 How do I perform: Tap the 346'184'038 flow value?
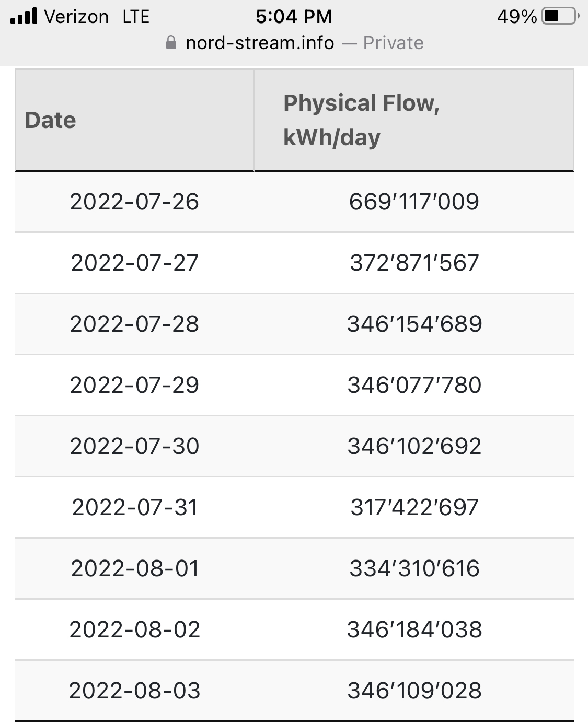[x=414, y=629]
